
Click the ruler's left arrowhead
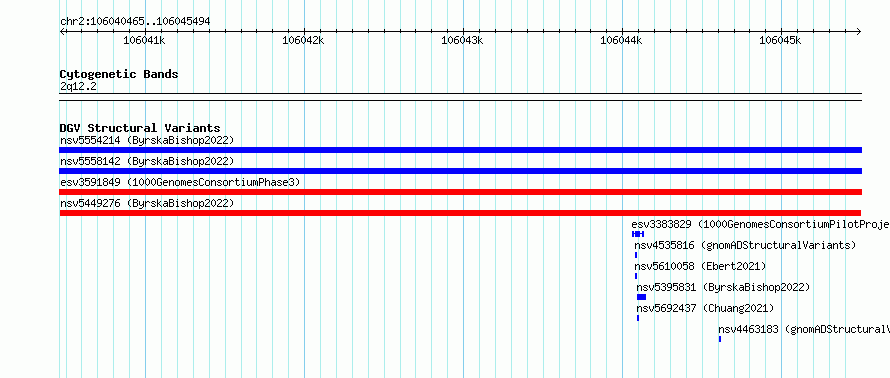pos(62,32)
